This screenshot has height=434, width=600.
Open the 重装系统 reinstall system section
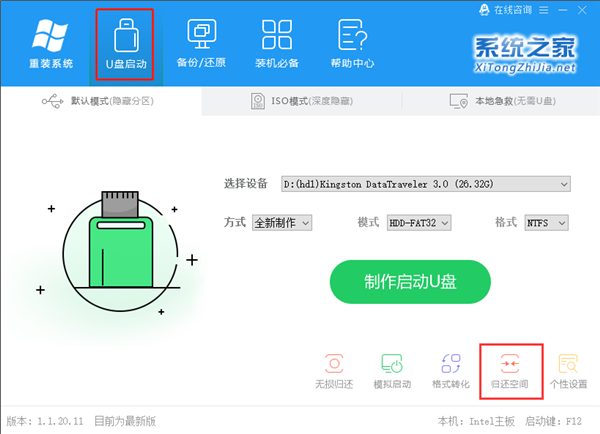51,44
